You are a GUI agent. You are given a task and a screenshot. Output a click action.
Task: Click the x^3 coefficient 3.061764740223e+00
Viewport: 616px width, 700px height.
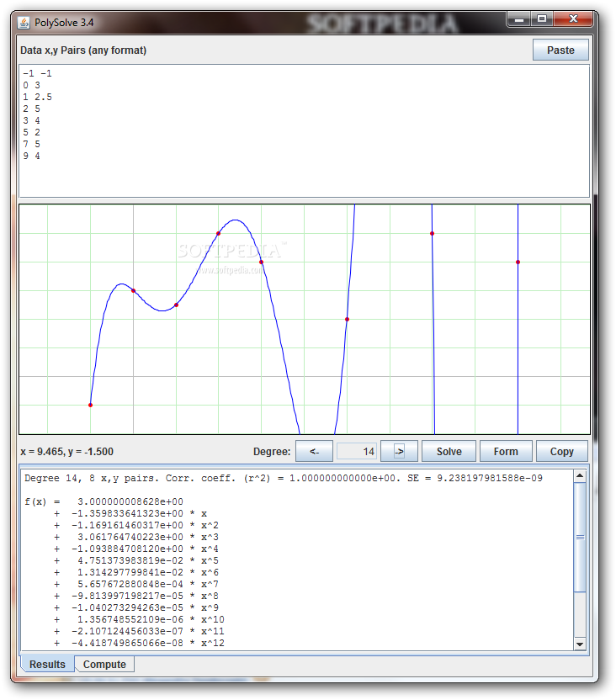(x=130, y=537)
